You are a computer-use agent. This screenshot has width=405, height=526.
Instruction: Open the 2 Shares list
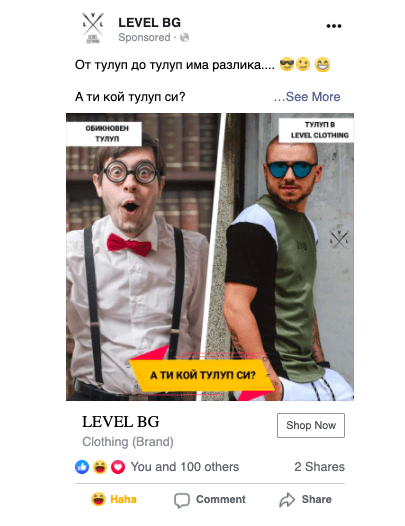[x=319, y=467]
